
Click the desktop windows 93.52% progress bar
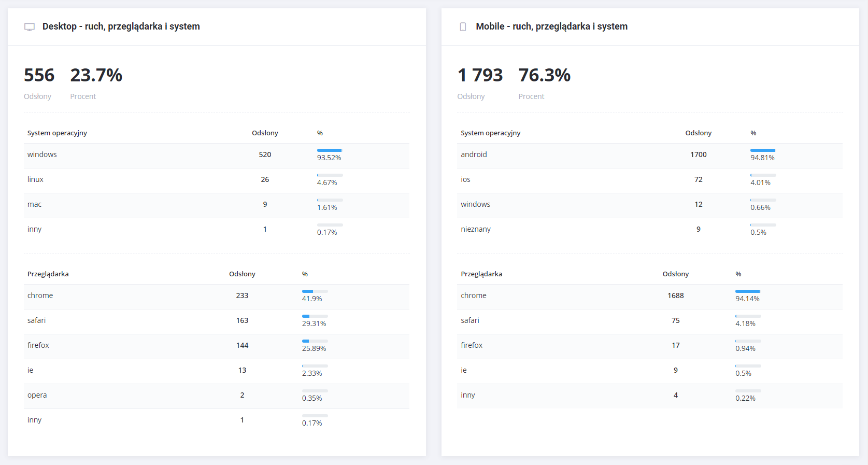click(330, 150)
